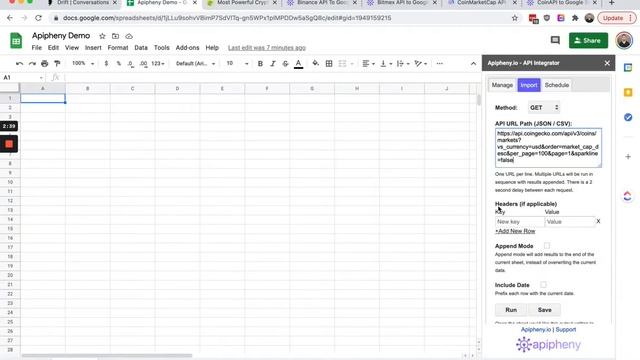The width and height of the screenshot is (640, 360).
Task: Open text wrapping options
Action: point(403,64)
